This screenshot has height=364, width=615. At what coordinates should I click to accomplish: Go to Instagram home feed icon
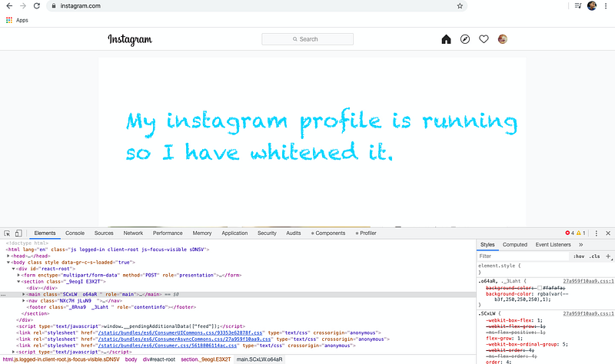[x=446, y=39]
